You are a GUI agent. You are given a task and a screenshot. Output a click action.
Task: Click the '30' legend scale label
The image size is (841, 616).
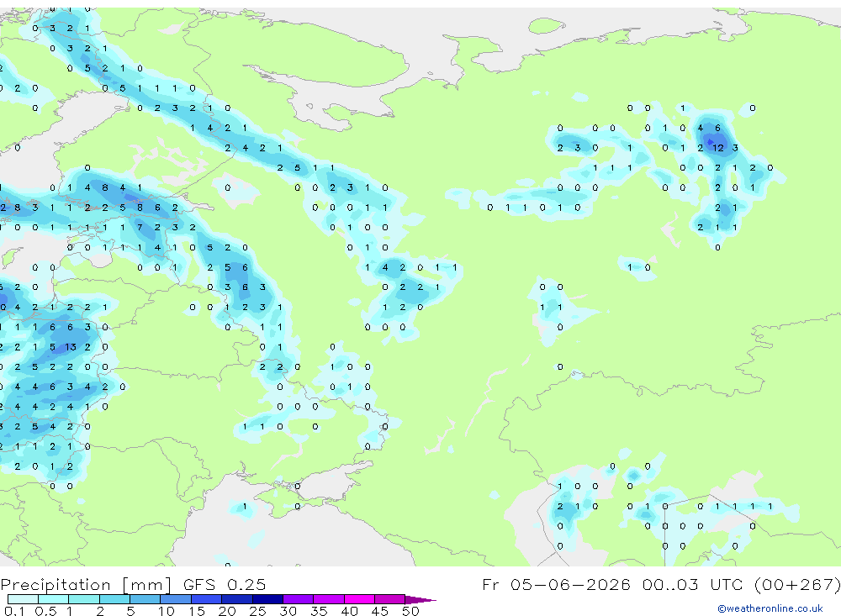point(288,611)
